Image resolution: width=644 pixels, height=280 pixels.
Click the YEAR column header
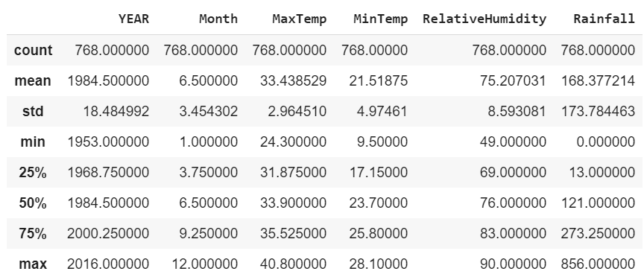click(133, 19)
